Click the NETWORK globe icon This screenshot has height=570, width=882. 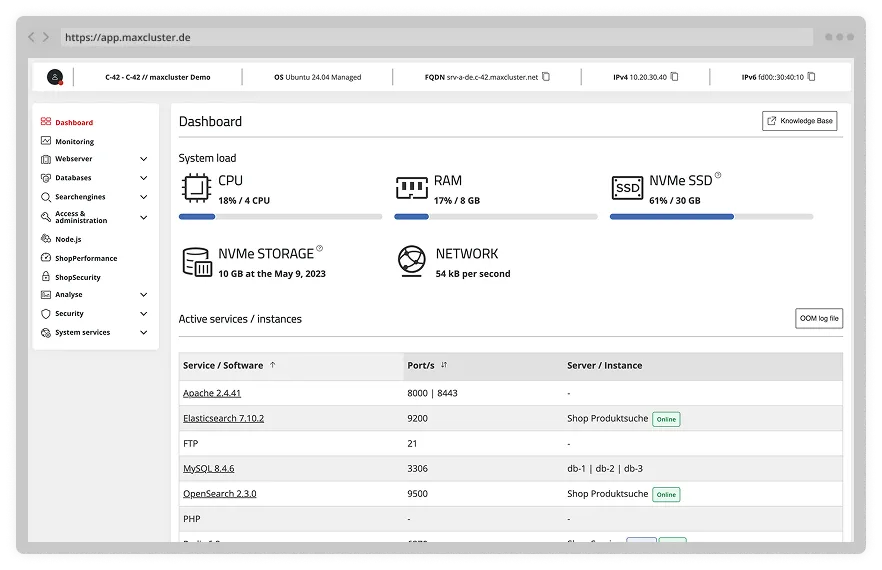412,261
